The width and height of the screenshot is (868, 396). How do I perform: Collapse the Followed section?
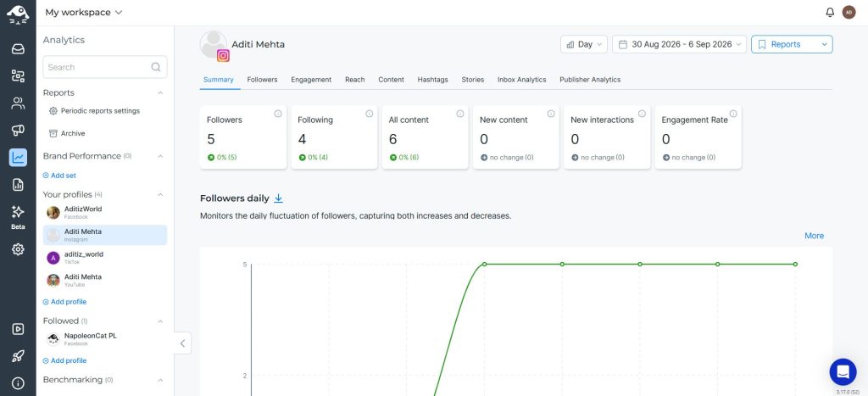pos(160,321)
